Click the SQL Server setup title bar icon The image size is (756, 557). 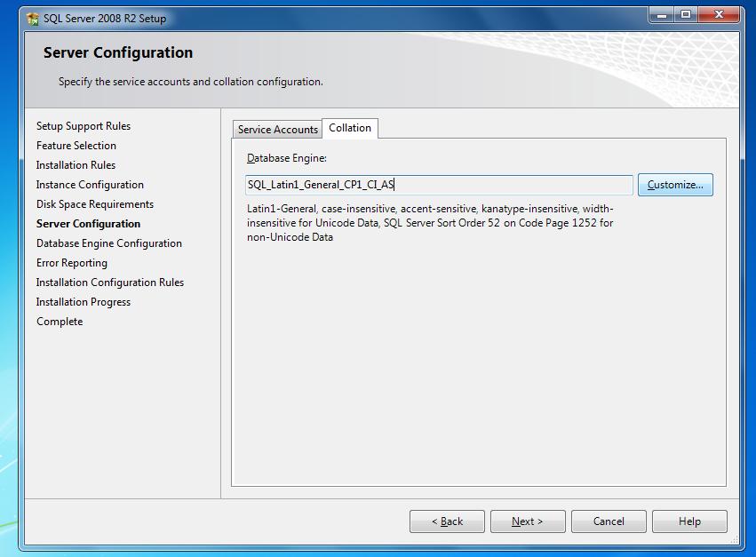pyautogui.click(x=33, y=19)
